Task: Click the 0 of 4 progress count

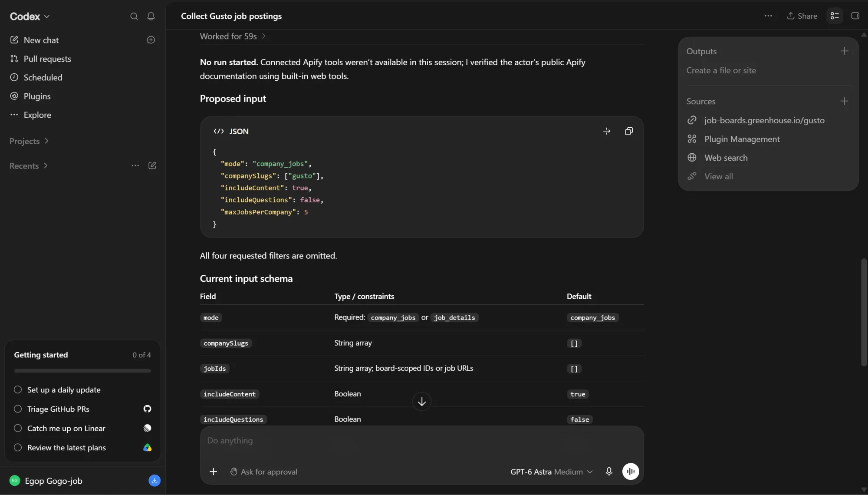Action: click(141, 355)
